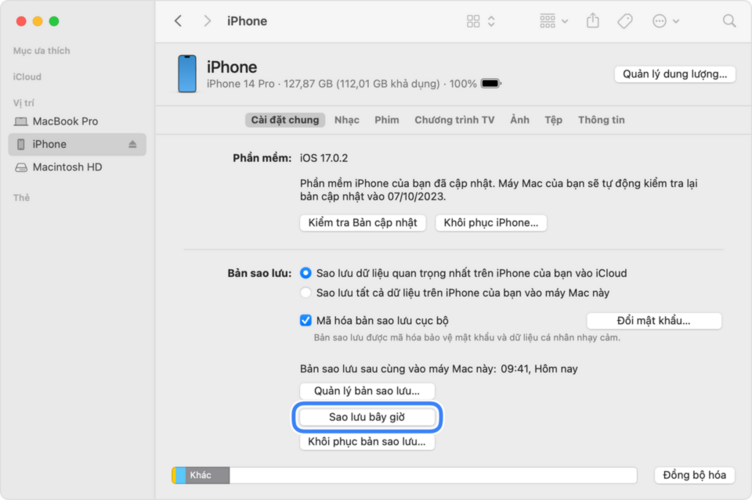This screenshot has width=752, height=500.
Task: Click Kiểm tra Bản cập nhật button
Action: pyautogui.click(x=363, y=223)
